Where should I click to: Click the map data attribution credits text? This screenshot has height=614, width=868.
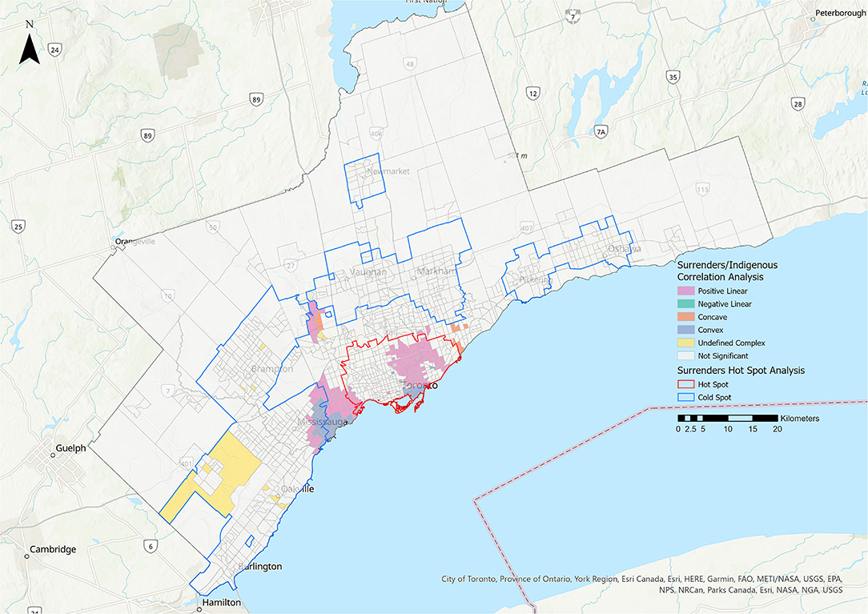[642, 584]
